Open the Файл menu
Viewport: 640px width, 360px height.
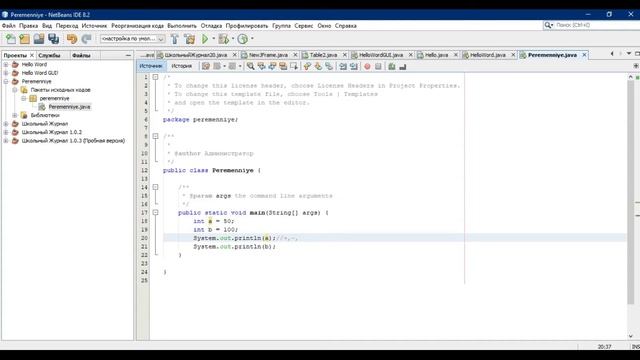9,26
